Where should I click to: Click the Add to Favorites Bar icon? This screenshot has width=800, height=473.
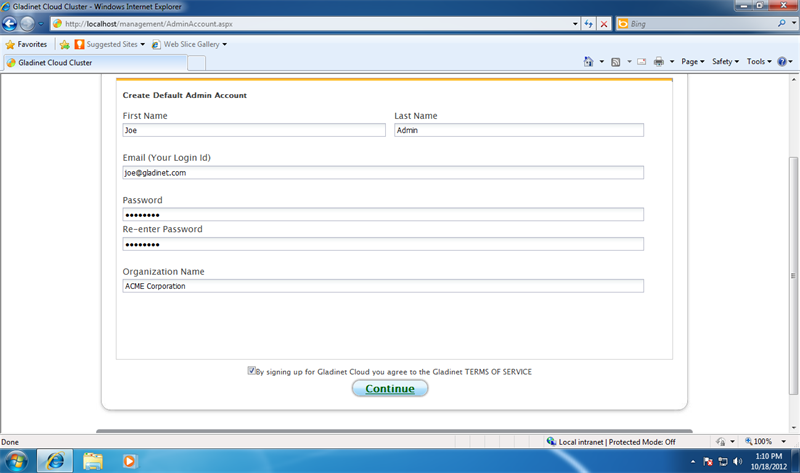click(64, 44)
